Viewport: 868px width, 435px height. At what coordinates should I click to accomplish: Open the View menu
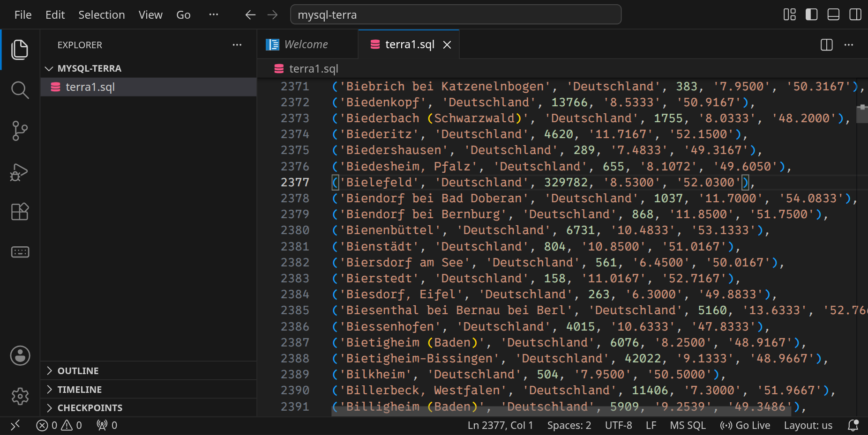(150, 15)
